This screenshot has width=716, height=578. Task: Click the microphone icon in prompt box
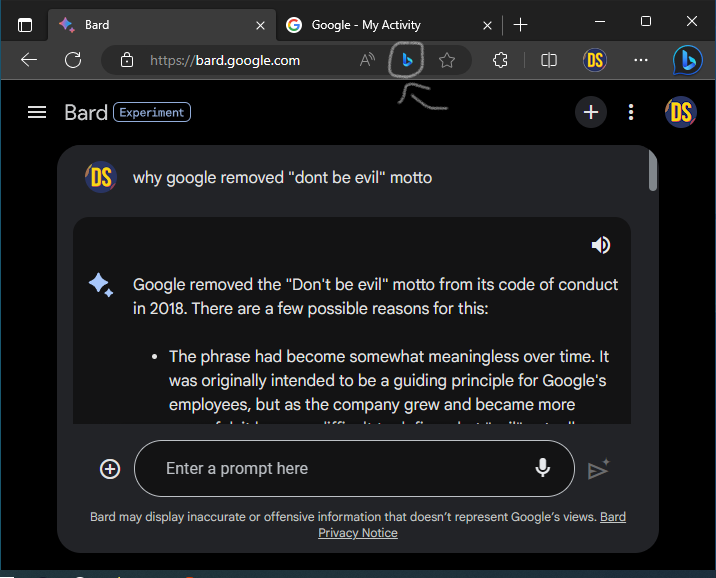(x=543, y=468)
